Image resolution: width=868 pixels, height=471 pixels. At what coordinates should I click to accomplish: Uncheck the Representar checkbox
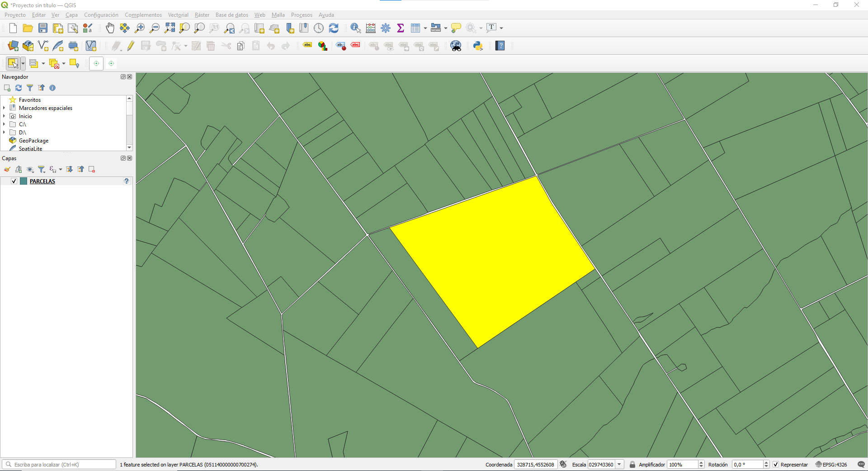point(776,464)
